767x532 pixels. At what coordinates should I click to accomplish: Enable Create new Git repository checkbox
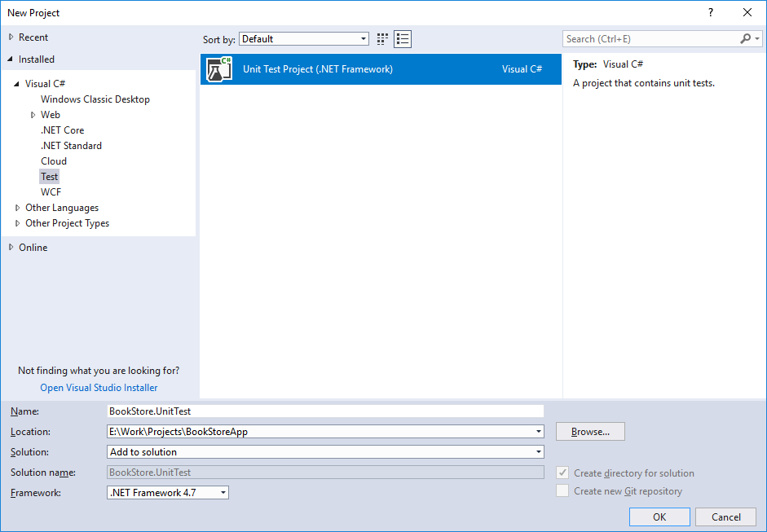pyautogui.click(x=562, y=491)
